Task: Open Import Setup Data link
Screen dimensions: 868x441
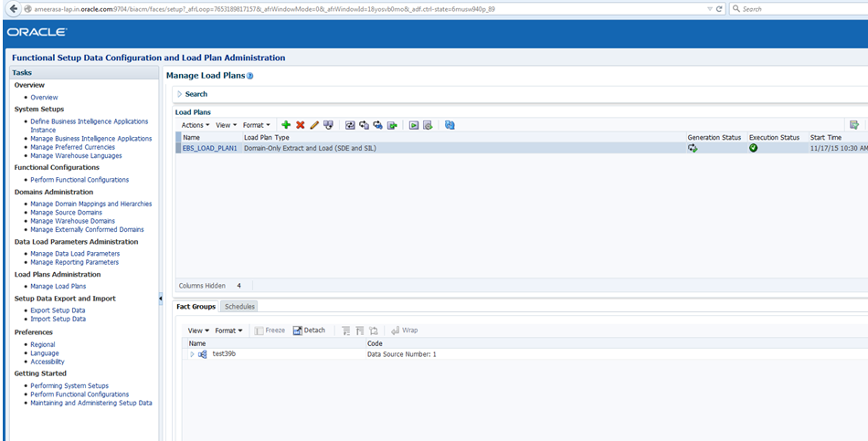Action: click(58, 319)
